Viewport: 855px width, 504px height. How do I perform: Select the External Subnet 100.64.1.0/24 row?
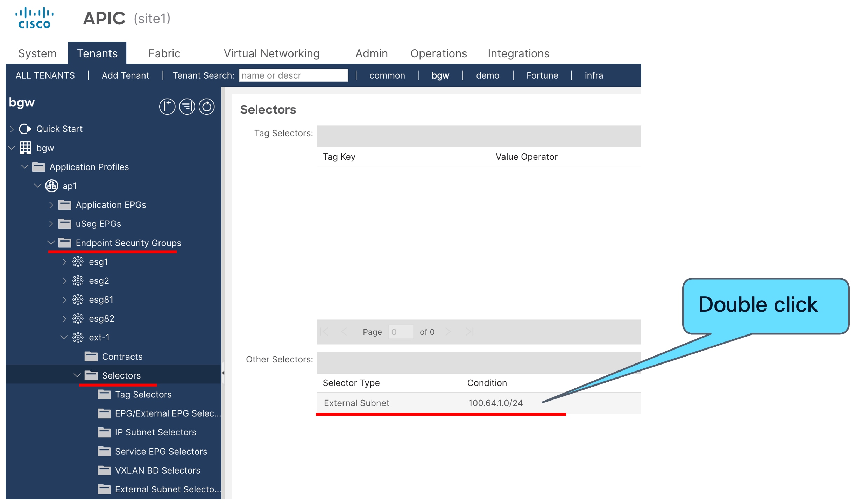478,403
